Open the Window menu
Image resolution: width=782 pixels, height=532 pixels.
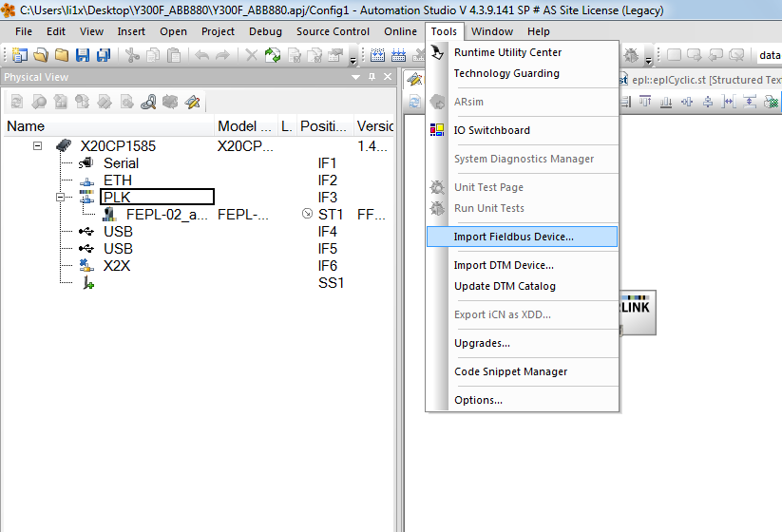(x=492, y=31)
